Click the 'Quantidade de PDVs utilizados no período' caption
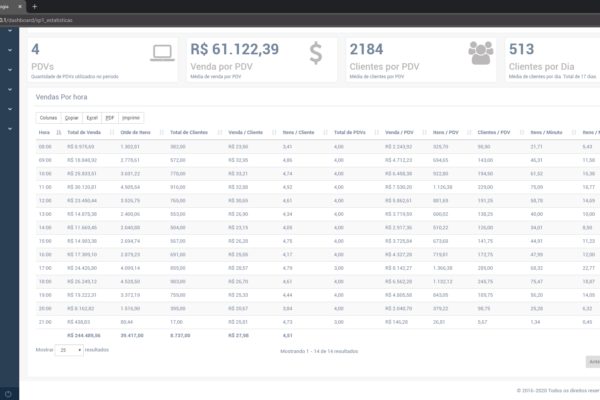Viewport: 600px width, 400px height. [x=75, y=77]
